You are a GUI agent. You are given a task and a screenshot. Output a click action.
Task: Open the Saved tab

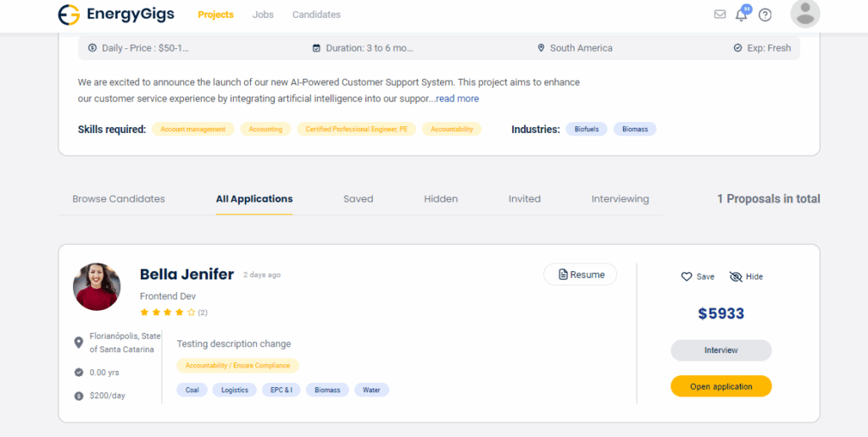[358, 199]
